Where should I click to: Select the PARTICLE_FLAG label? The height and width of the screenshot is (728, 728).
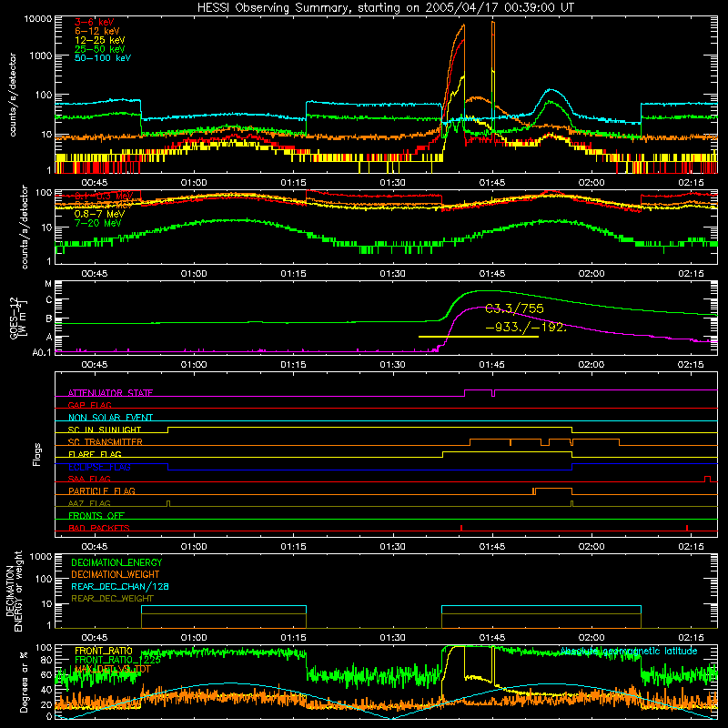click(x=102, y=490)
